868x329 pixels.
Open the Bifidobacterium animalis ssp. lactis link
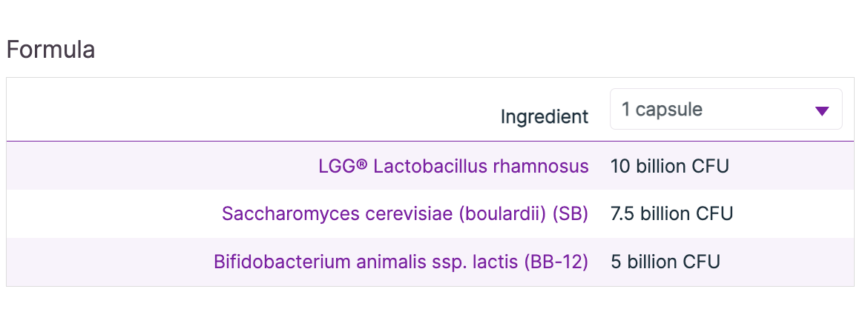(x=401, y=262)
